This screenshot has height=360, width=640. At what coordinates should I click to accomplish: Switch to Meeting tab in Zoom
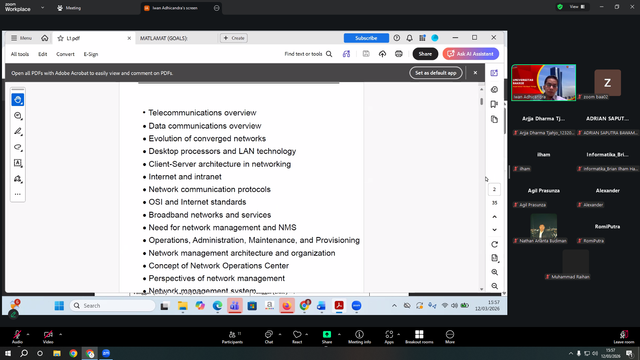click(x=69, y=8)
